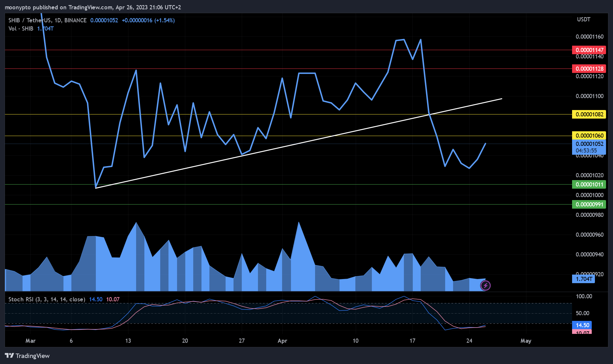Click the 0.00000940 price scale value
Viewport: 613px width, 364px height.
tap(590, 255)
